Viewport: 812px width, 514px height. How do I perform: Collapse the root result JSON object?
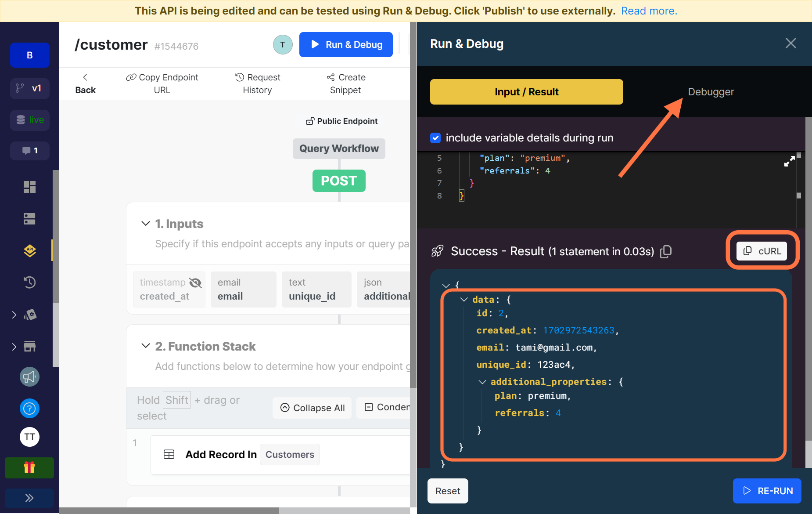tap(446, 286)
